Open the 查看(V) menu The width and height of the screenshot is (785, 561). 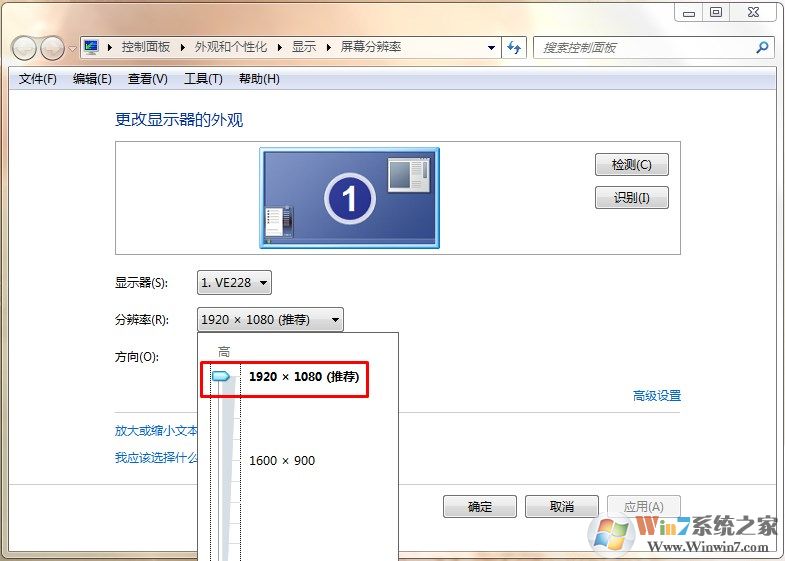pyautogui.click(x=148, y=79)
